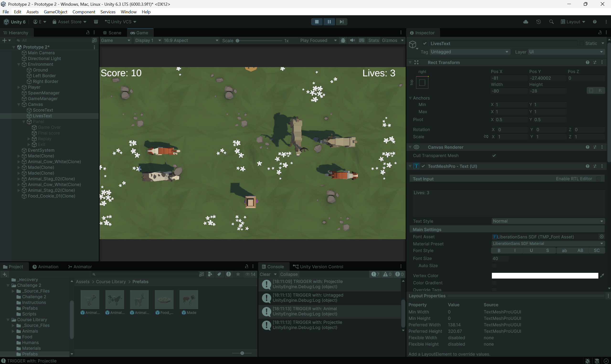Open the Rect Transform anchor presets box
611x364 pixels.
click(x=422, y=83)
